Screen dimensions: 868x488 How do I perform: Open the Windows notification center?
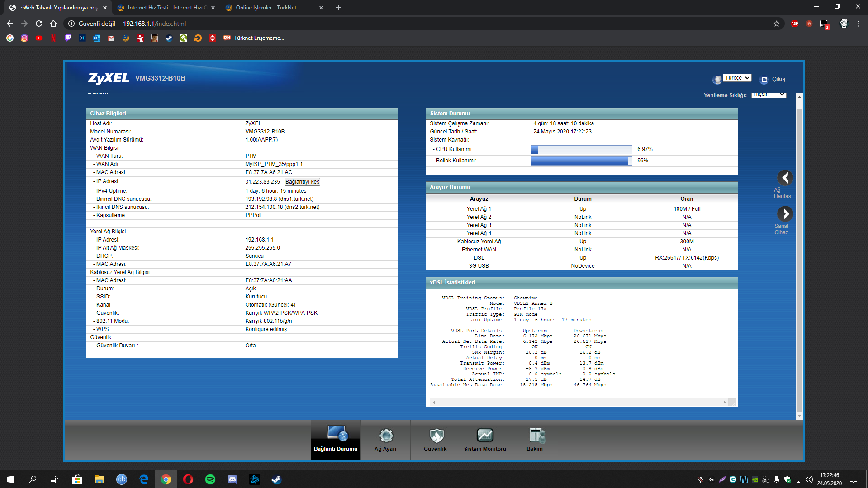click(x=854, y=479)
